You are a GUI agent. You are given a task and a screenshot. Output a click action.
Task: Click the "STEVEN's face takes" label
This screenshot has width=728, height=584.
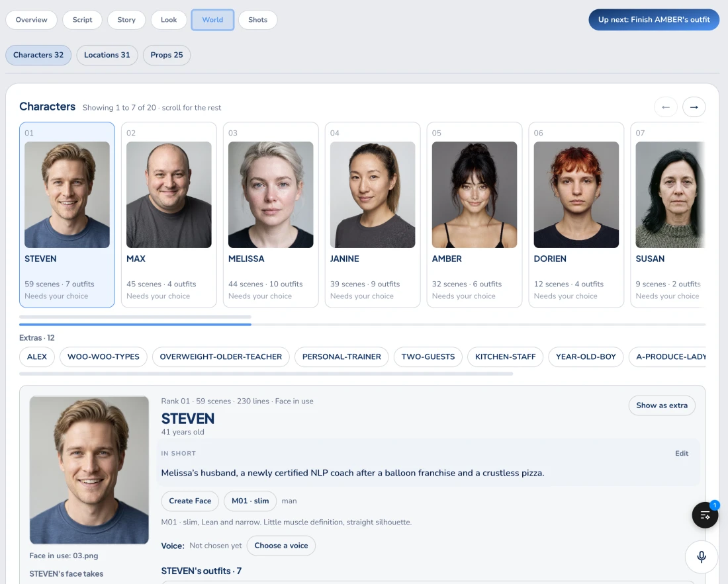click(66, 574)
